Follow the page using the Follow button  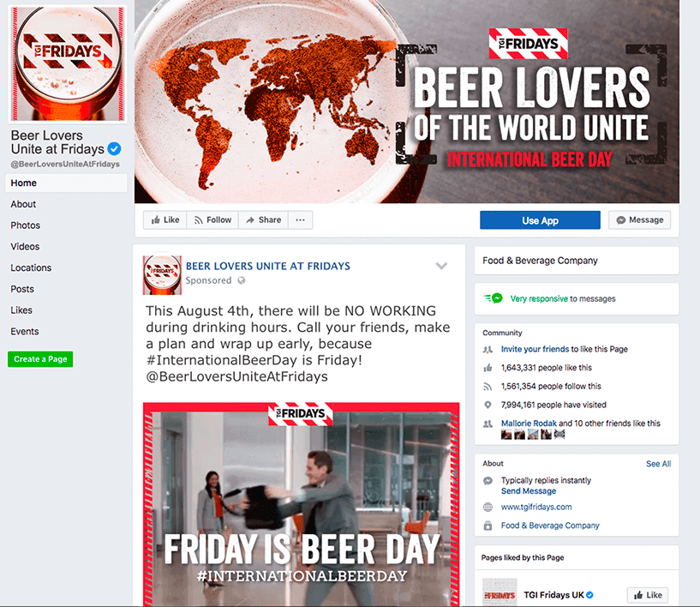(212, 220)
